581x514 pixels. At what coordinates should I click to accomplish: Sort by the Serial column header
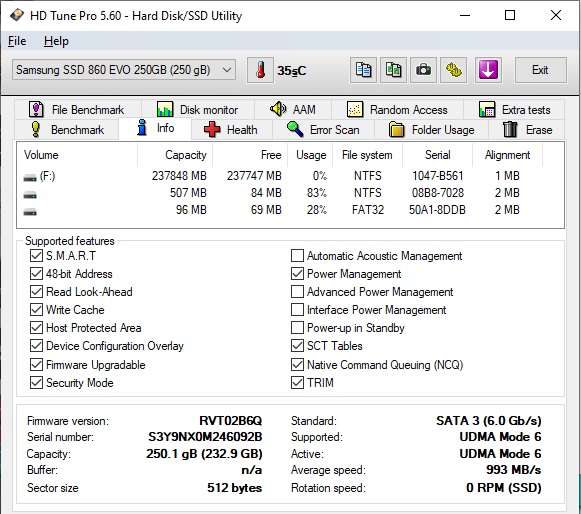pos(437,155)
